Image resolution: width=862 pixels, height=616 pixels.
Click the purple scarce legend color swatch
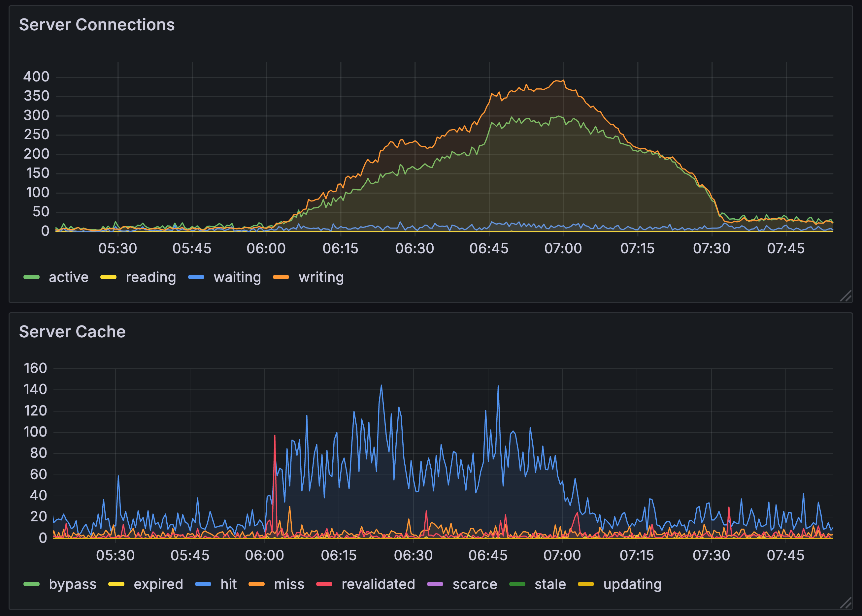[435, 584]
